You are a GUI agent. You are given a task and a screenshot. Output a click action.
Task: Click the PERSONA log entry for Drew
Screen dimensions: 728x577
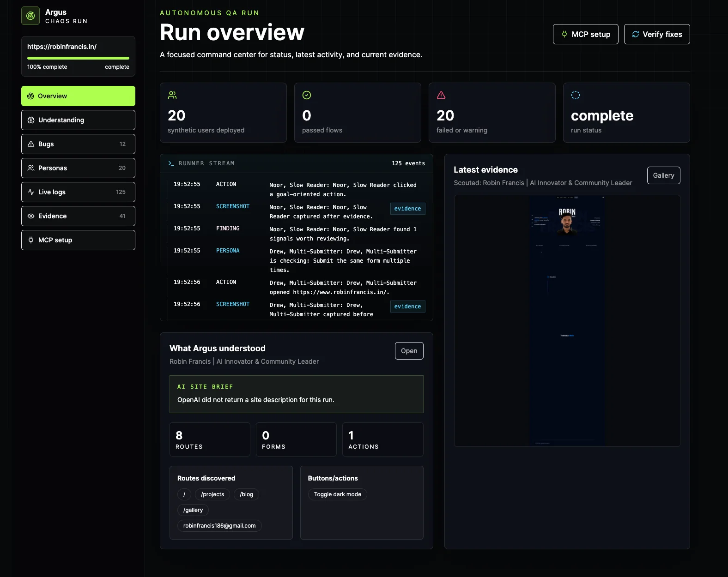tap(297, 260)
